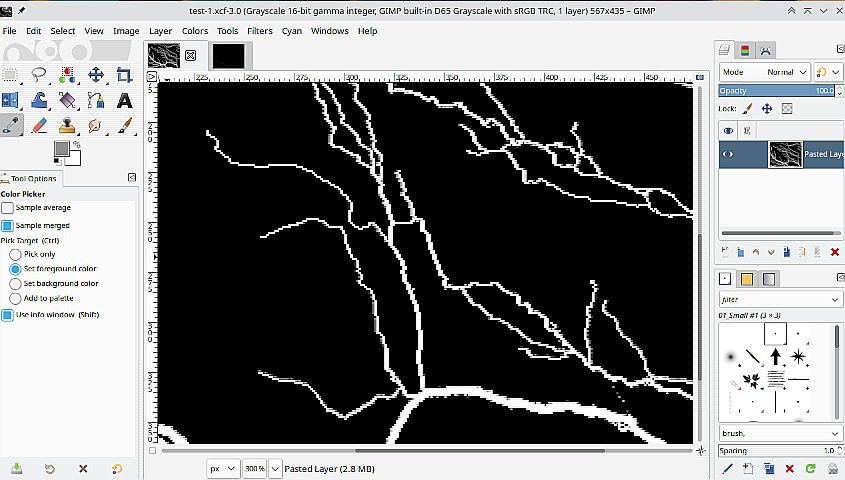Open the File menu
845x480 pixels.
9,31
